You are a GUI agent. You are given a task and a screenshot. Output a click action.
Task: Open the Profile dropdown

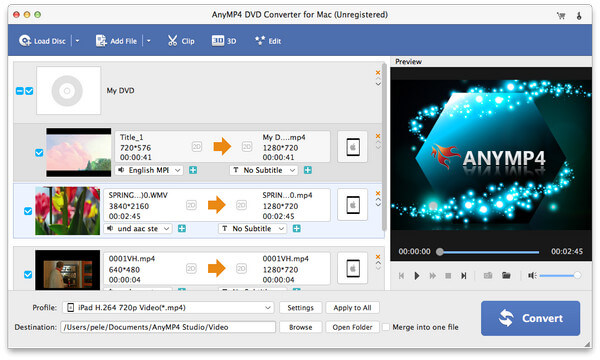(168, 308)
